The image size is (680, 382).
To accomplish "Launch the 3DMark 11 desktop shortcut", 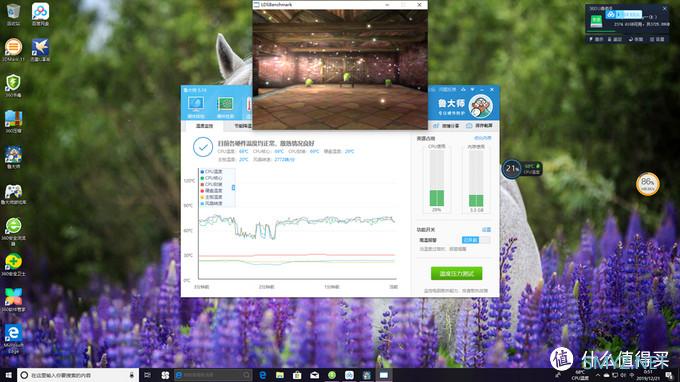I will coord(13,50).
